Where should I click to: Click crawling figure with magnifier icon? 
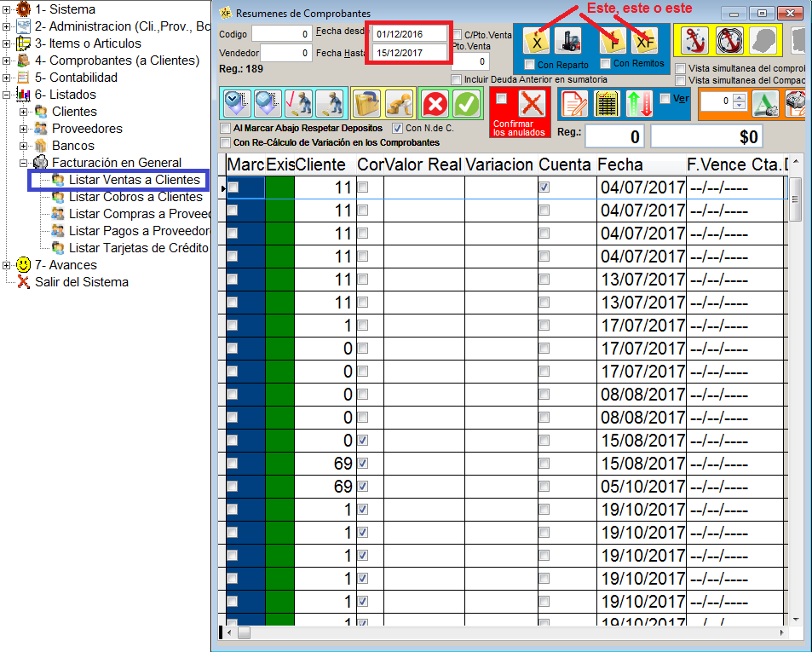pos(400,103)
